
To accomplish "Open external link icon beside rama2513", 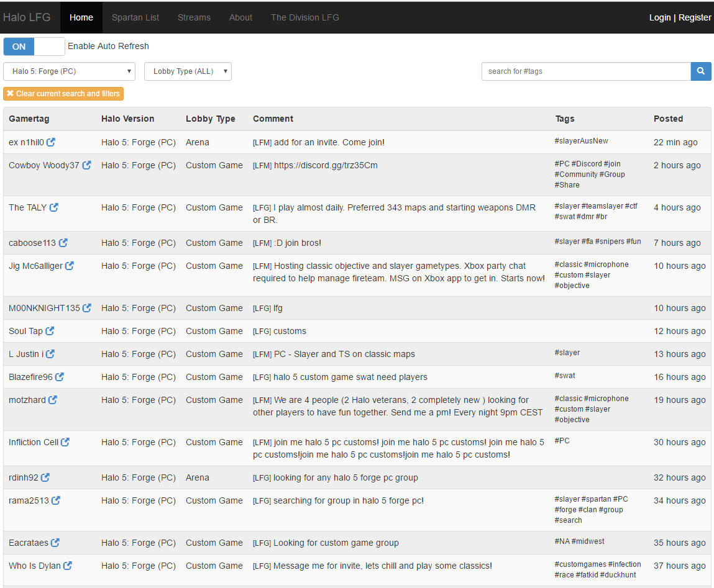I will (x=55, y=500).
